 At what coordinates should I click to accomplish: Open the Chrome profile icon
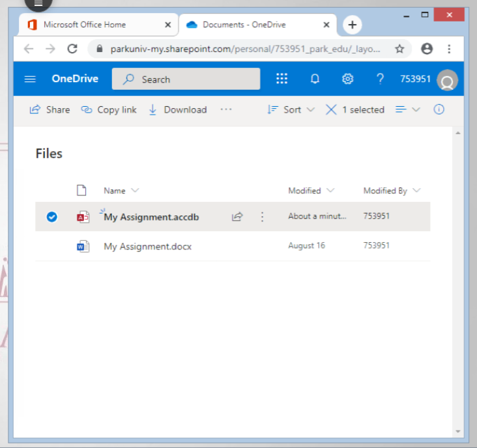tap(427, 49)
